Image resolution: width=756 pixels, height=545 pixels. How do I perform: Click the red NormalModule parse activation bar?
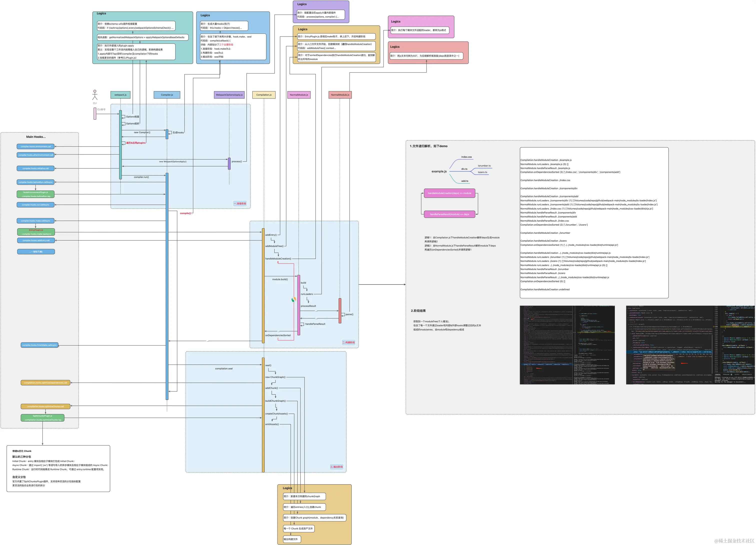(340, 311)
